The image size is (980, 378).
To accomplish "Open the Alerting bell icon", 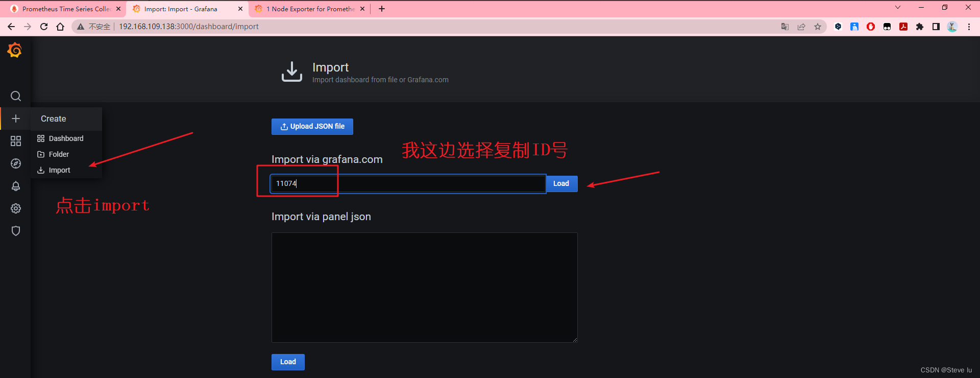I will pos(16,186).
